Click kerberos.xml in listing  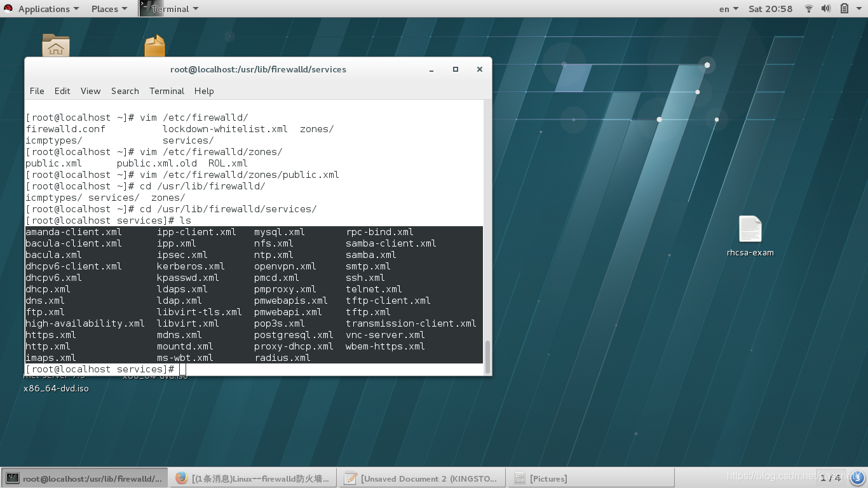[x=191, y=266]
